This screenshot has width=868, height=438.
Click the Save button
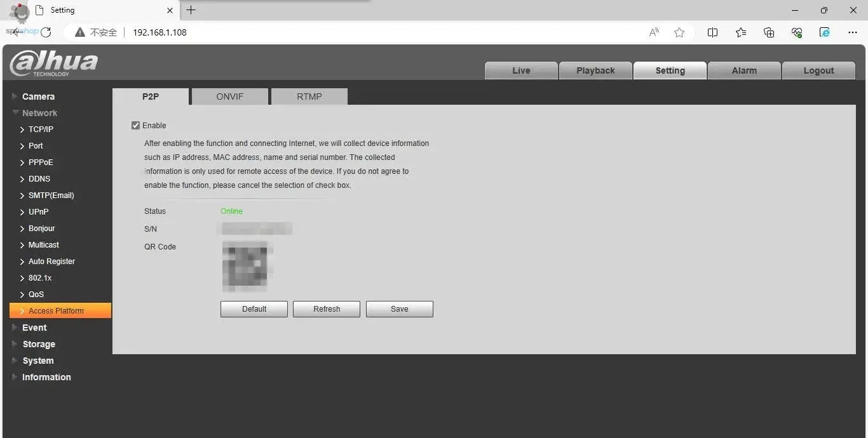[x=399, y=309]
